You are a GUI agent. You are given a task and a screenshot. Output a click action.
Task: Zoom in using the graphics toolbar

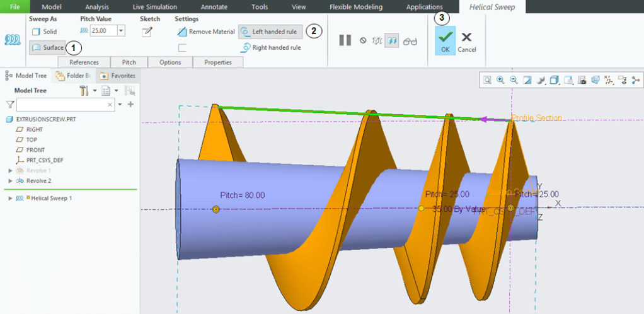click(x=500, y=80)
